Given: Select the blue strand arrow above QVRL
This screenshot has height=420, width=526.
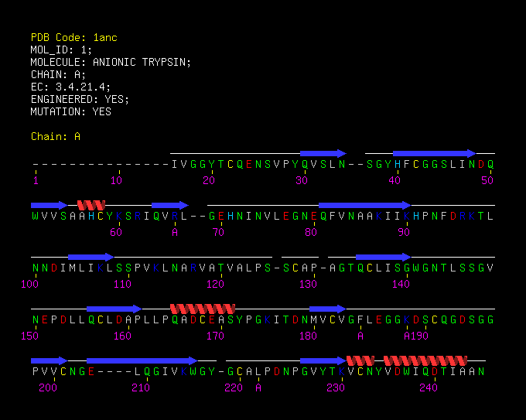Looking at the screenshot, I should tap(170, 205).
